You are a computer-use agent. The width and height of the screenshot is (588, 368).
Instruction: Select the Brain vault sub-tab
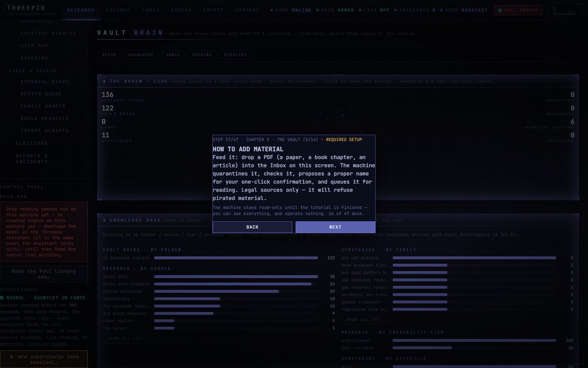pos(109,55)
